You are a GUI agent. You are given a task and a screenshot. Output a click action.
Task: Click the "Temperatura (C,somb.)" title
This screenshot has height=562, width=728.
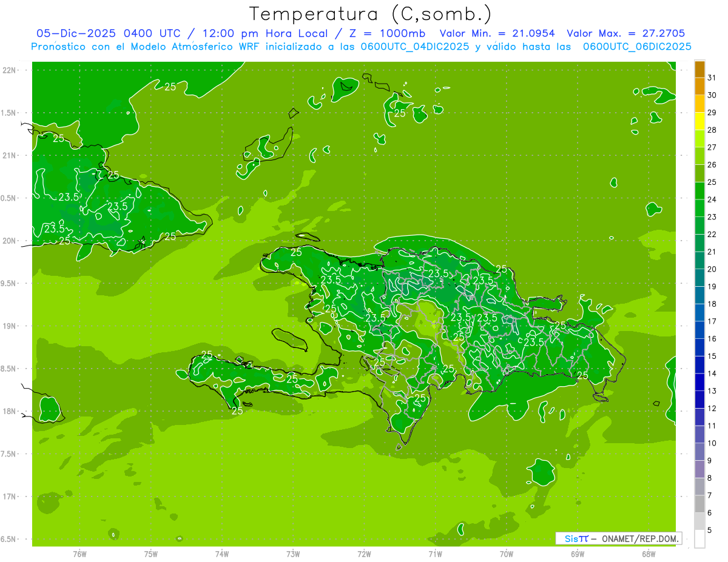(371, 15)
